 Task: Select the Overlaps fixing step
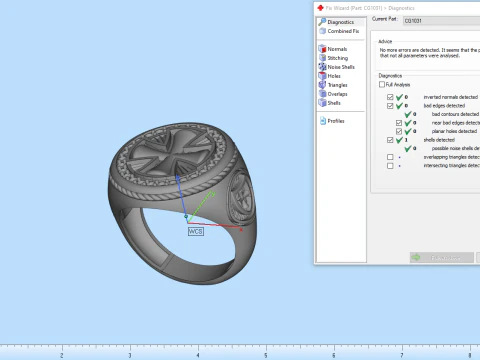(333, 94)
